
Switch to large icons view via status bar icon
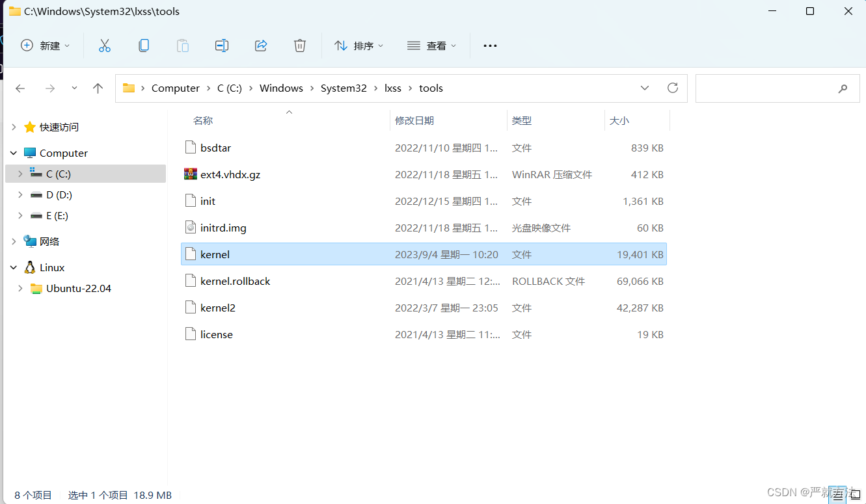pyautogui.click(x=854, y=496)
